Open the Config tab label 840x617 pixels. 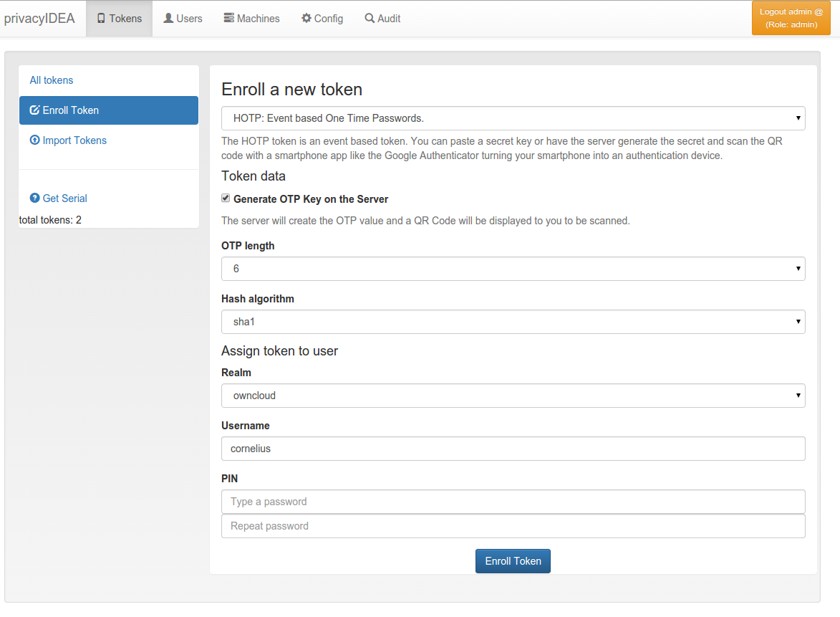[329, 18]
